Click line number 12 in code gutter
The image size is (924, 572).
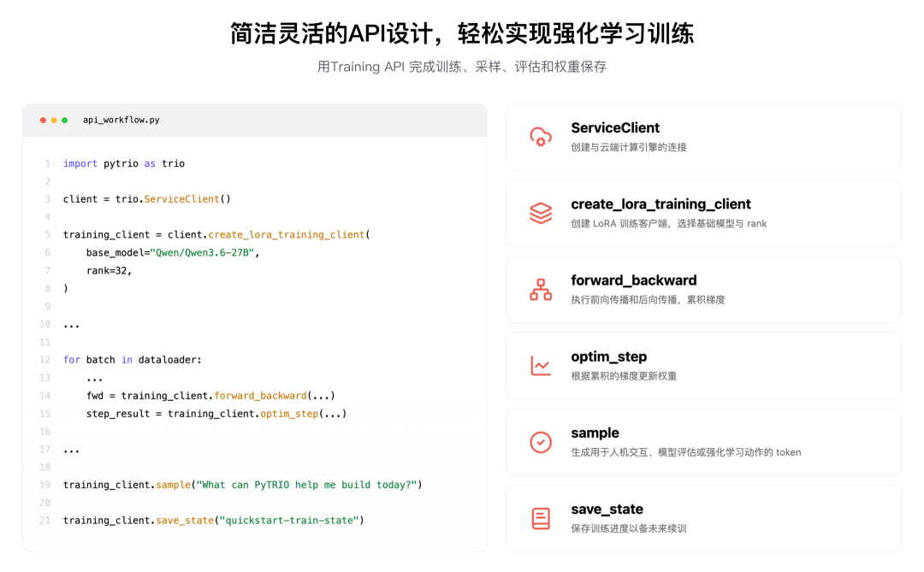[44, 360]
